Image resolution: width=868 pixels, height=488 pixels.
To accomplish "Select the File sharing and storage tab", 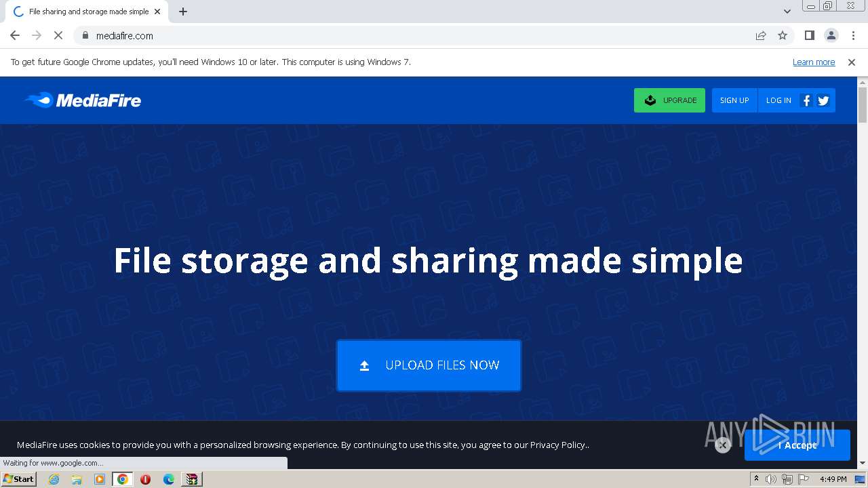I will coord(87,12).
